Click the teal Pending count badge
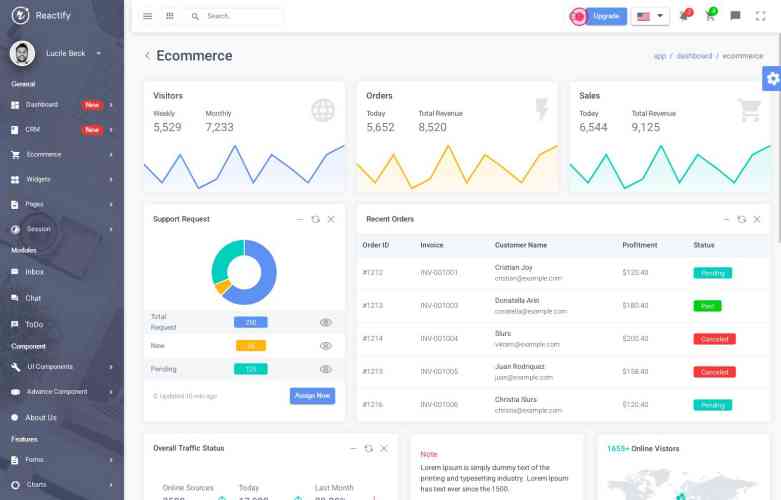 (x=251, y=369)
